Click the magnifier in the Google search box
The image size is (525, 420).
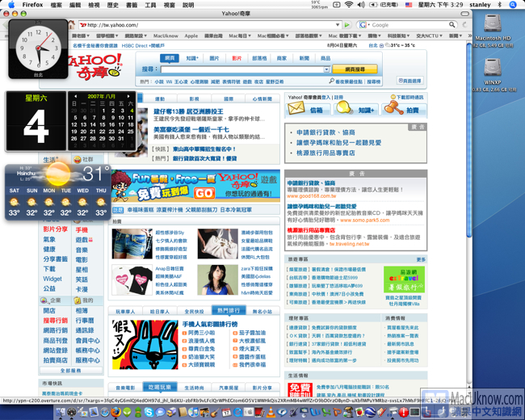pyautogui.click(x=452, y=25)
